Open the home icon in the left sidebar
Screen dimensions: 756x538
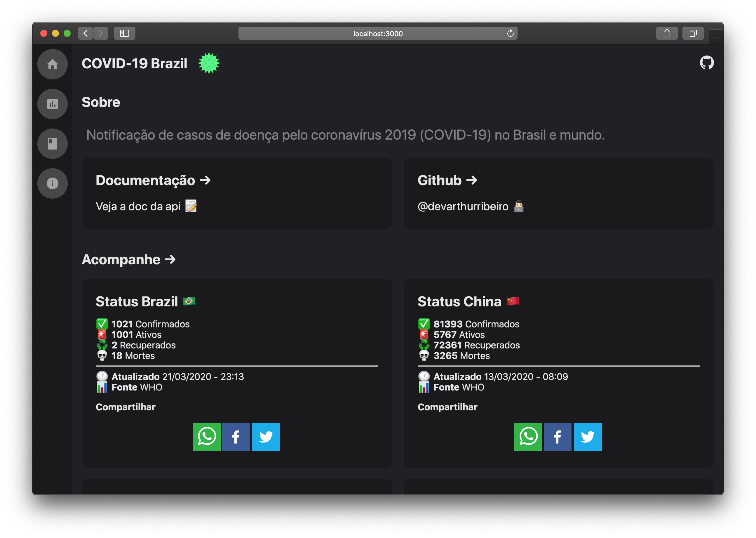[x=52, y=64]
